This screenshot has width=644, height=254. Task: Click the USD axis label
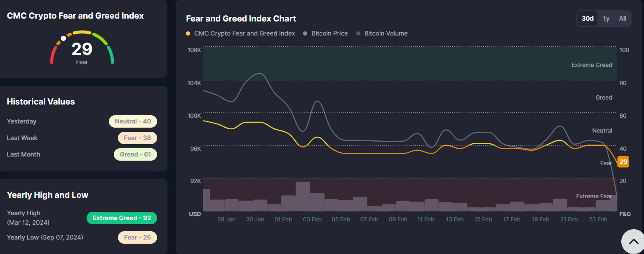[195, 214]
